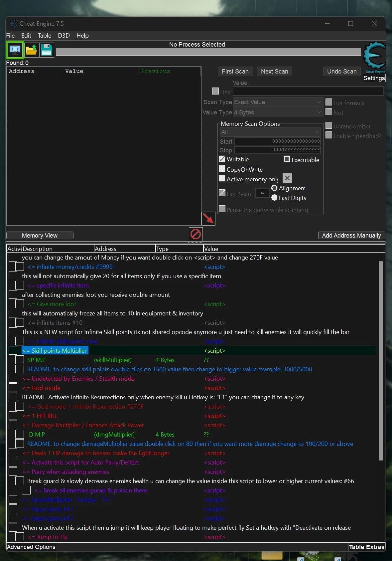The image size is (392, 561).
Task: Click the red arrow to add selected addresses
Action: click(x=208, y=219)
